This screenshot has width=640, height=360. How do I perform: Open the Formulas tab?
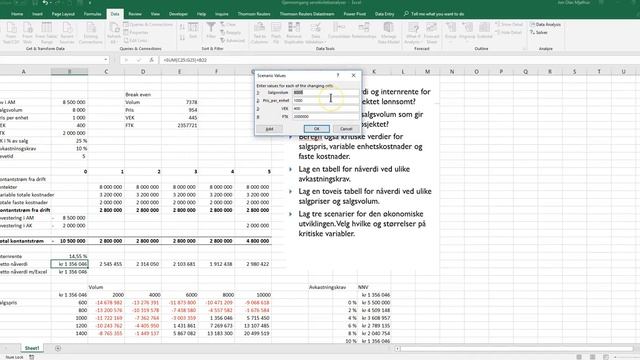tap(93, 14)
